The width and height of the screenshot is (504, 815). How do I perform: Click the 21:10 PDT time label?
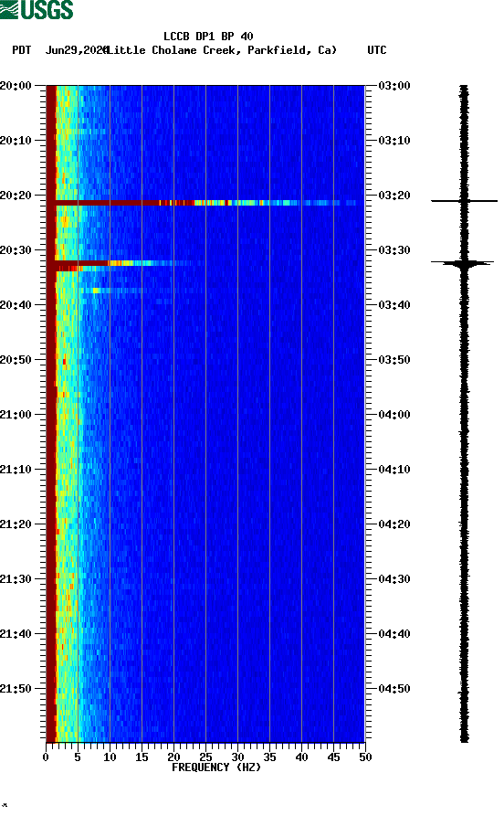point(16,470)
